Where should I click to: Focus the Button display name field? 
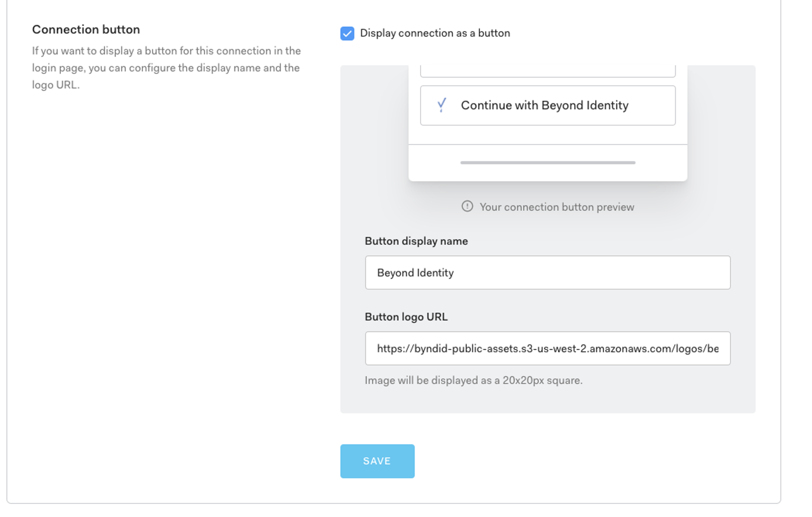(x=547, y=273)
